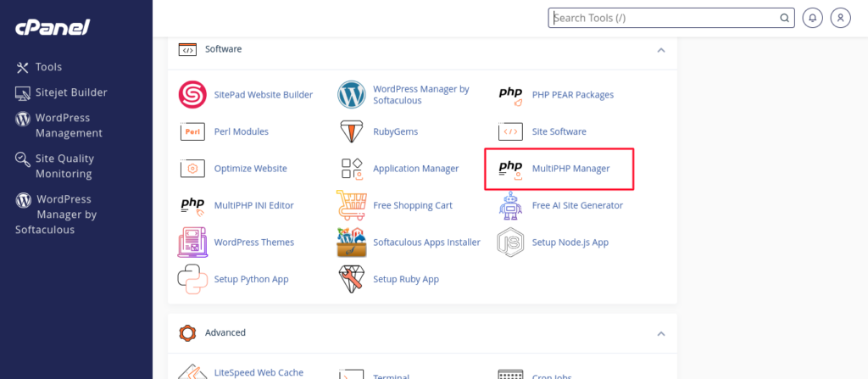Open the SitePad Website Builder link

point(264,95)
